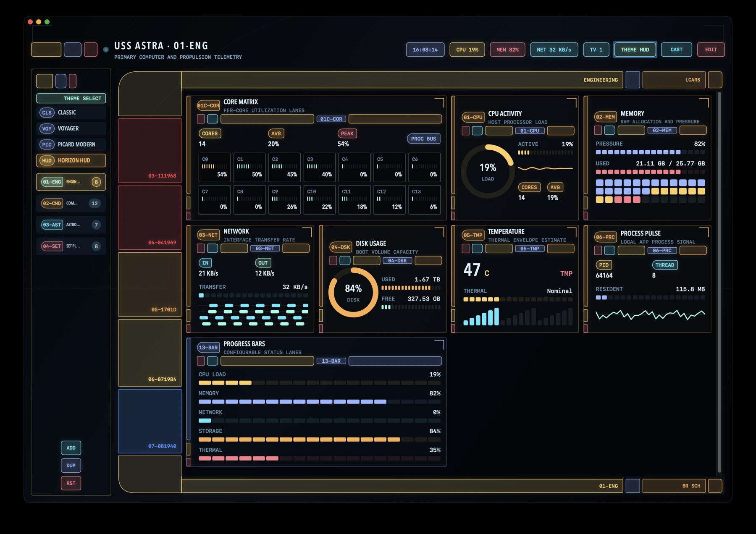Click the teal square in Core Matrix header
Screen dimensions: 756x534
click(213, 119)
